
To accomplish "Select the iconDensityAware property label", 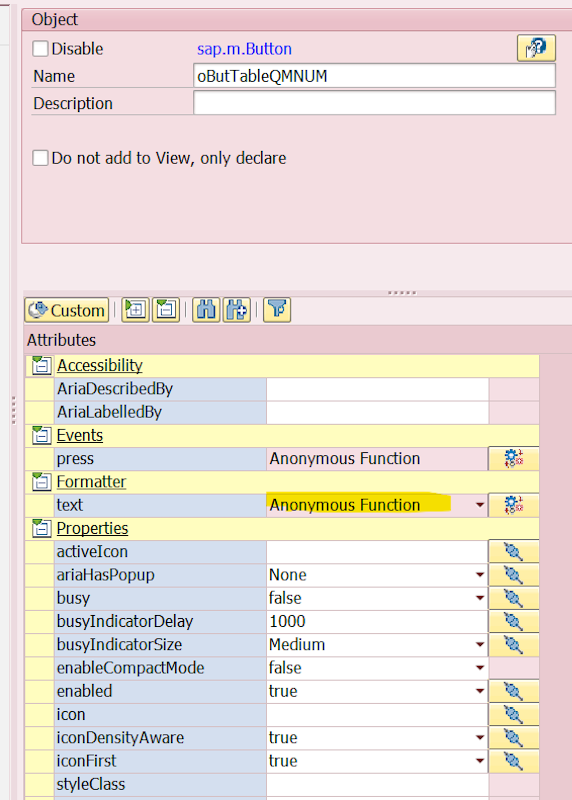I will click(x=120, y=738).
